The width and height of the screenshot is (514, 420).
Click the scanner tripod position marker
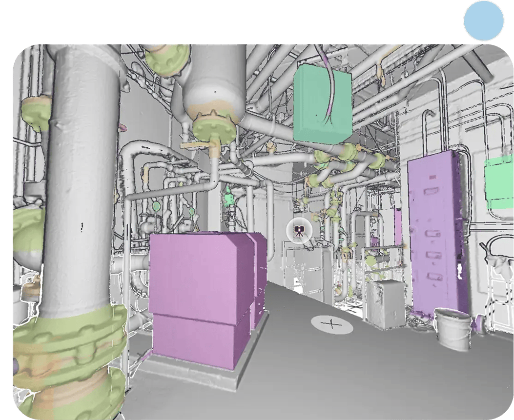click(299, 230)
